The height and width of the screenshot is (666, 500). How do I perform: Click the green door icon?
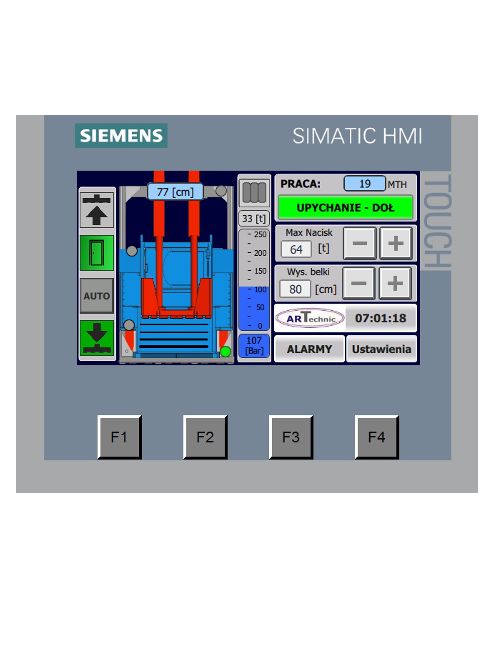pyautogui.click(x=97, y=253)
